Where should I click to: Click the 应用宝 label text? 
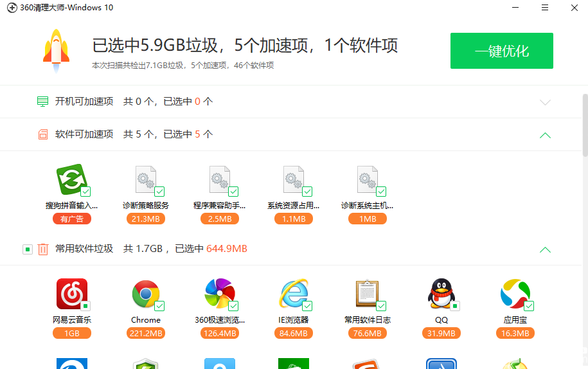tap(515, 320)
